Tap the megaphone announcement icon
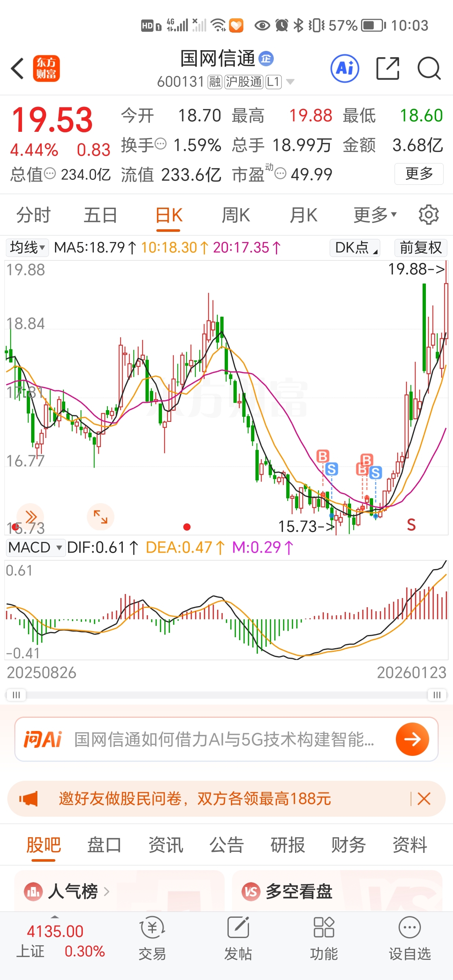The height and width of the screenshot is (980, 453). tap(29, 798)
